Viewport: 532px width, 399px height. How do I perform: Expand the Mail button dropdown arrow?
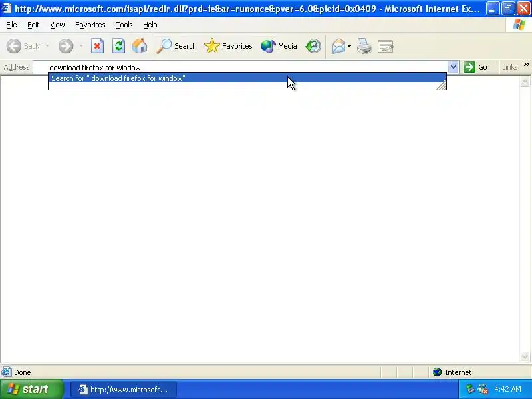(x=350, y=46)
